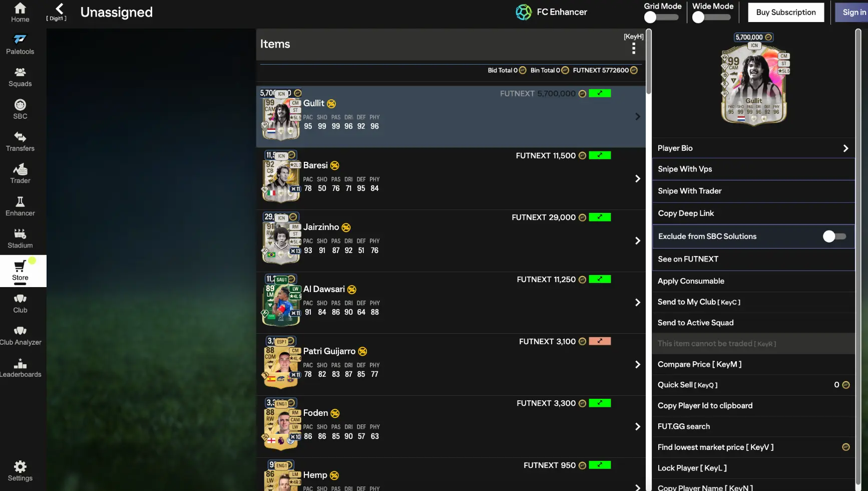Toggle Grid Mode switch
This screenshot has height=491, width=868.
661,17
